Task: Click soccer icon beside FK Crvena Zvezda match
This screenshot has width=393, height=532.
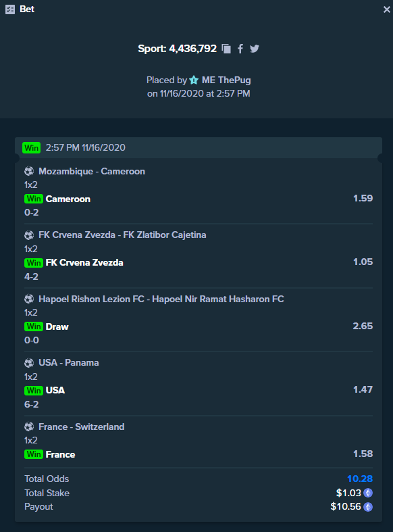Action: [29, 235]
